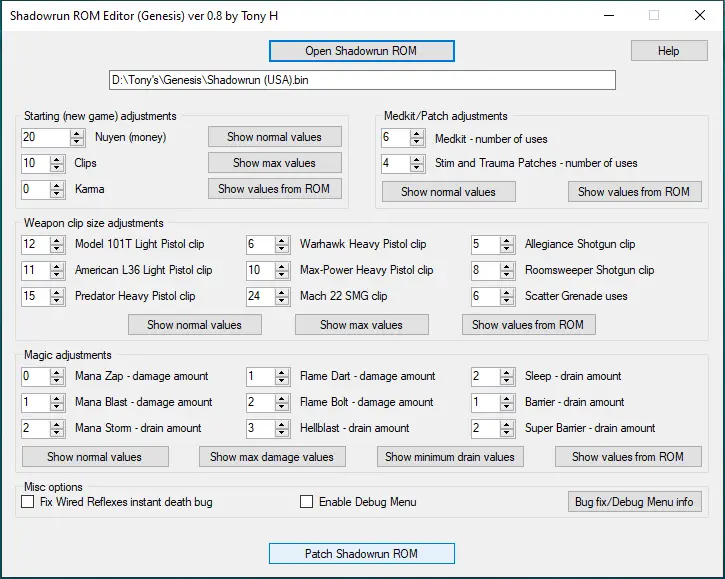Show magic values from ROM
The image size is (725, 579).
[x=628, y=457]
